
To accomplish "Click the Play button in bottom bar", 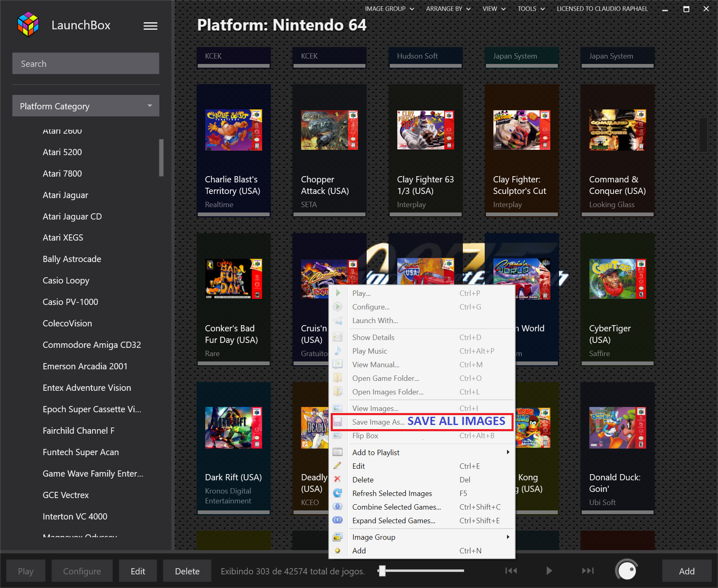I will pos(26,571).
